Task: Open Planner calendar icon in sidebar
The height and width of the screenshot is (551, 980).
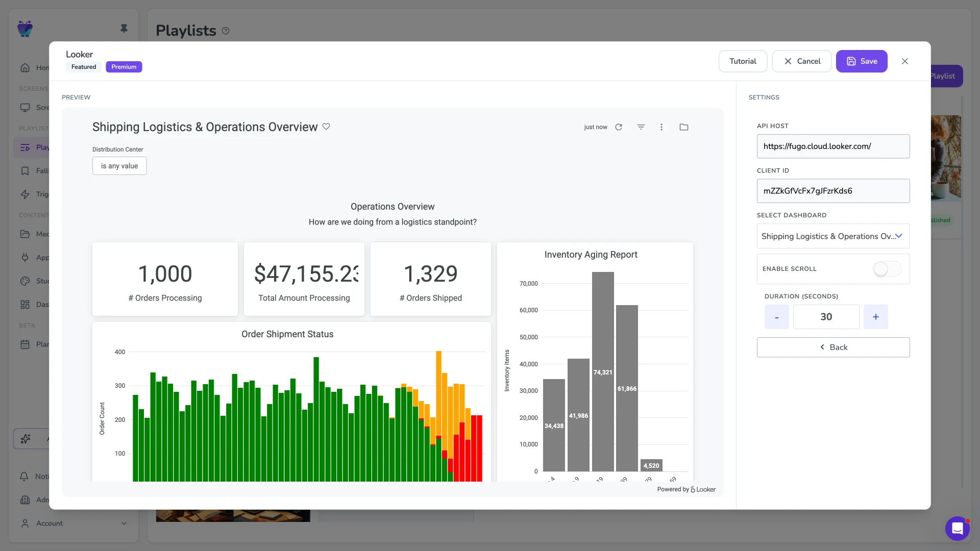Action: point(25,344)
